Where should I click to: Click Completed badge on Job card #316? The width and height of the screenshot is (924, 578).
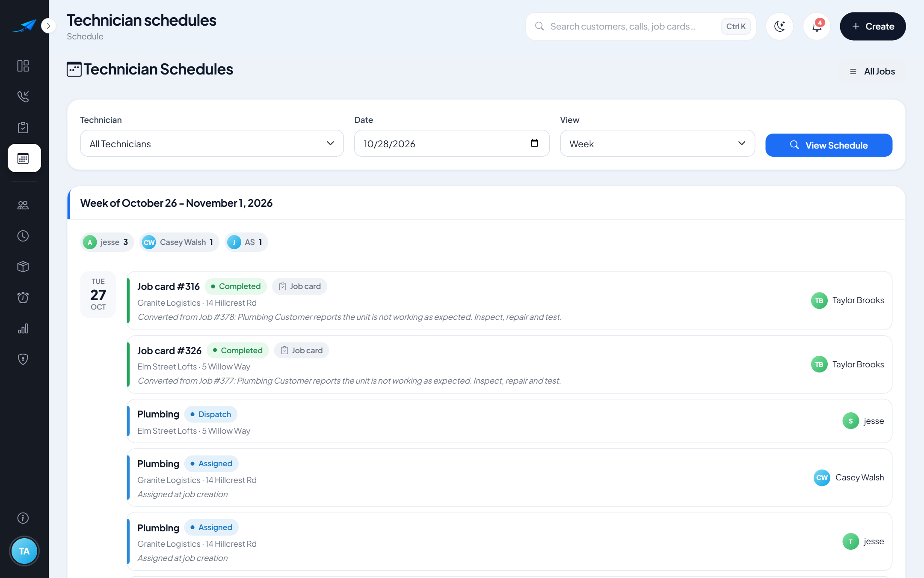click(236, 286)
